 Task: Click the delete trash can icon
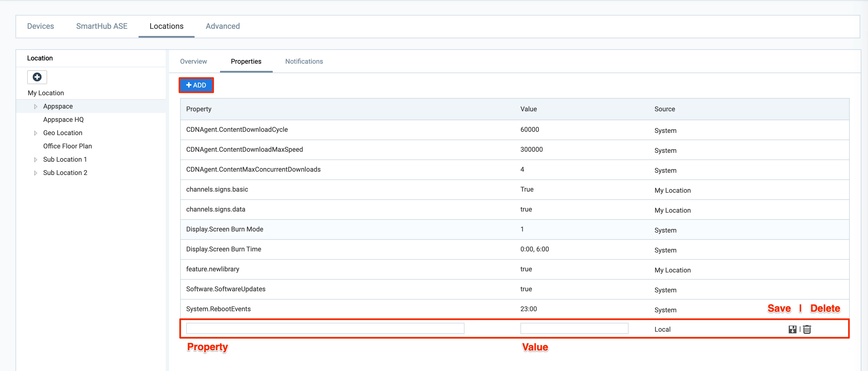coord(807,329)
